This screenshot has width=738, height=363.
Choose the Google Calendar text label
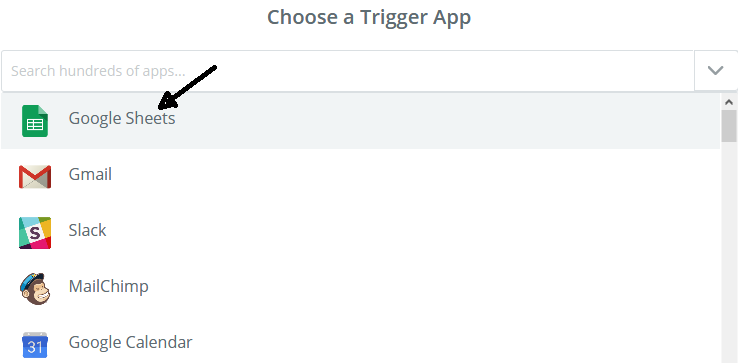click(130, 342)
